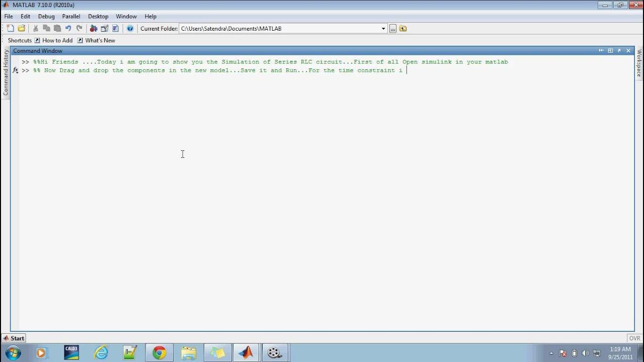Open CALD3 dictionary taskbar icon
This screenshot has height=362, width=644.
click(71, 352)
